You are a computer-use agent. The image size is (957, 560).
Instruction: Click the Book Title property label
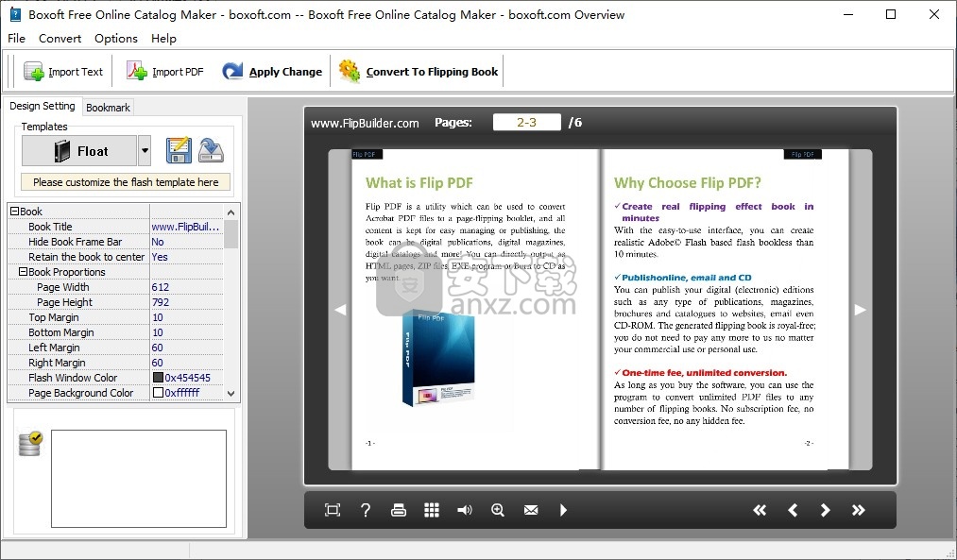pyautogui.click(x=50, y=227)
